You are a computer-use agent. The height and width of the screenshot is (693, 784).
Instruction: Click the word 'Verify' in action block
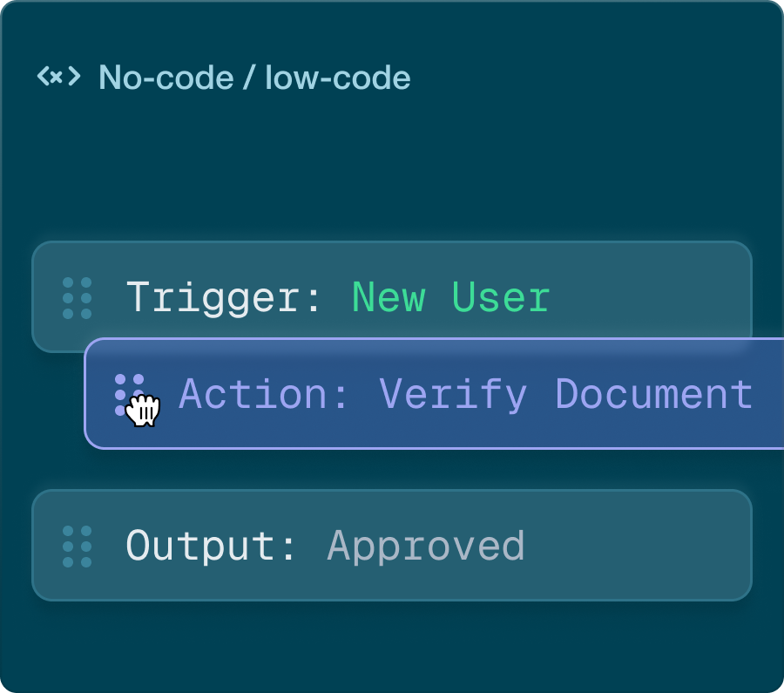tap(453, 394)
